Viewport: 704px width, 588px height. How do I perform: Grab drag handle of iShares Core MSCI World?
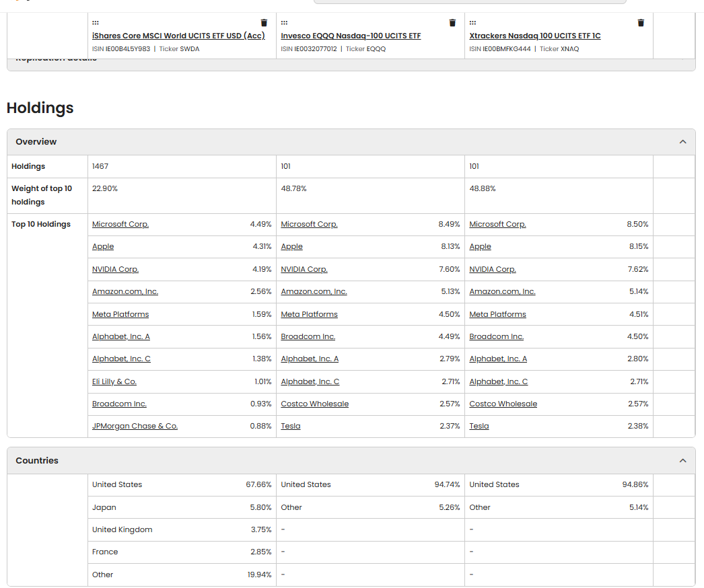point(96,22)
